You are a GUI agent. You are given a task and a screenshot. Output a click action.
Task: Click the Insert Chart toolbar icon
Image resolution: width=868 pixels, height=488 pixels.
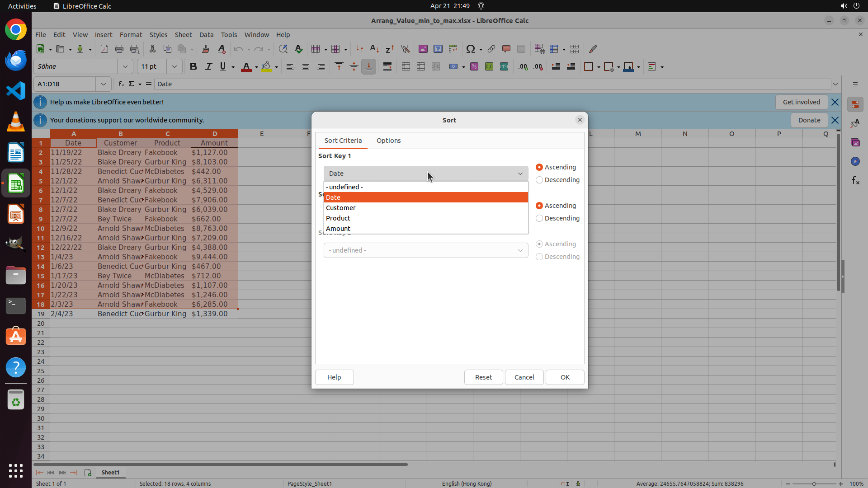point(438,49)
